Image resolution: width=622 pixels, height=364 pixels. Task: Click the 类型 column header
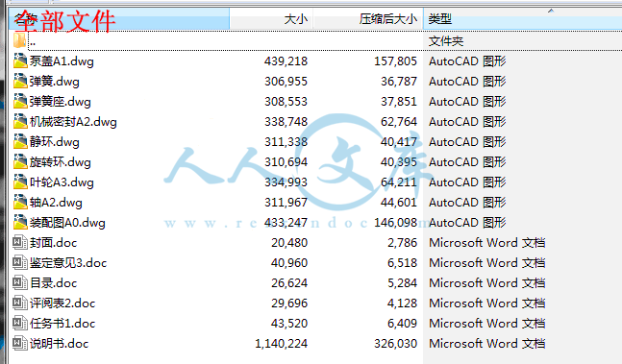coord(522,18)
